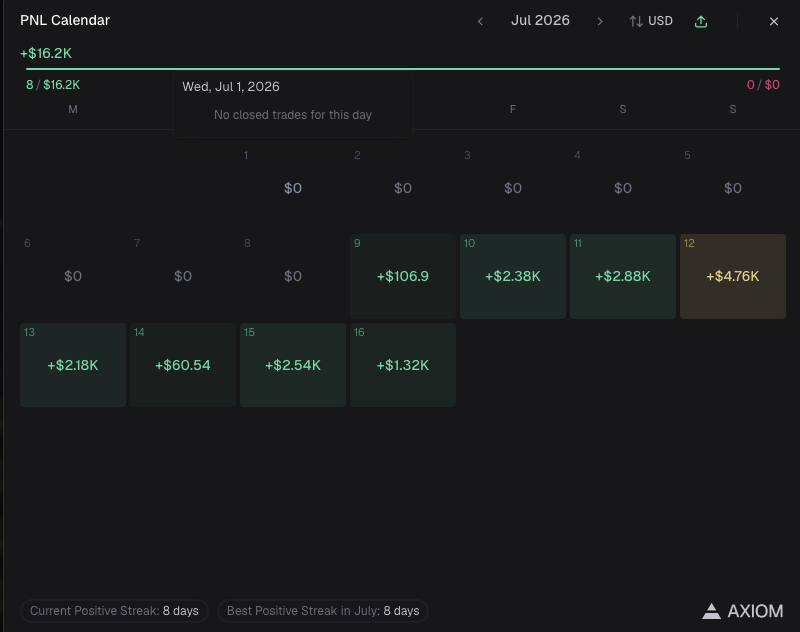Click the July 7 day cell

(183, 276)
